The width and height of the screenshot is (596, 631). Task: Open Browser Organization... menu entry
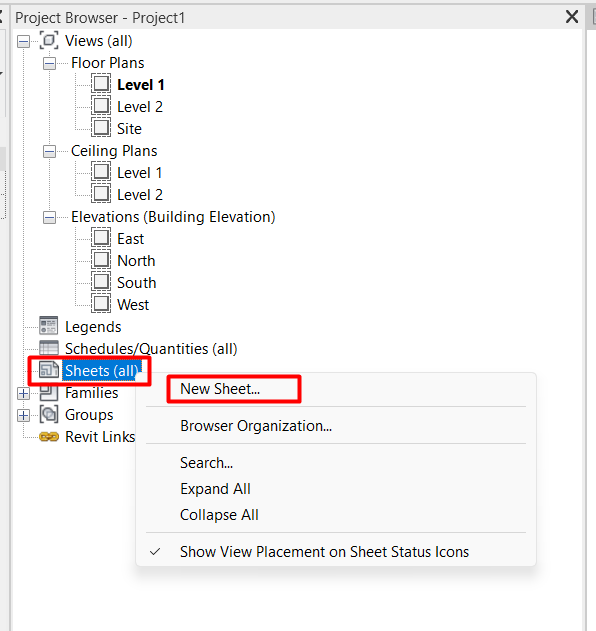click(256, 426)
